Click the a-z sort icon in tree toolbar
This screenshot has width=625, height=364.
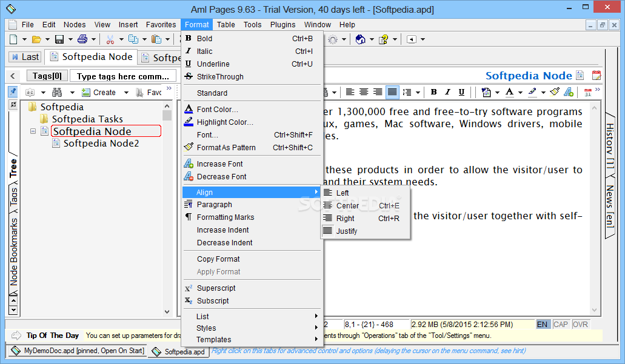tap(30, 93)
